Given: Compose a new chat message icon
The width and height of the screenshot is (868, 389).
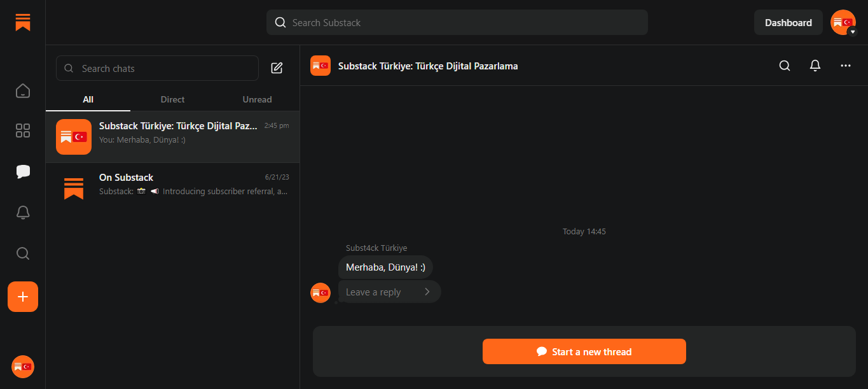Looking at the screenshot, I should 277,68.
